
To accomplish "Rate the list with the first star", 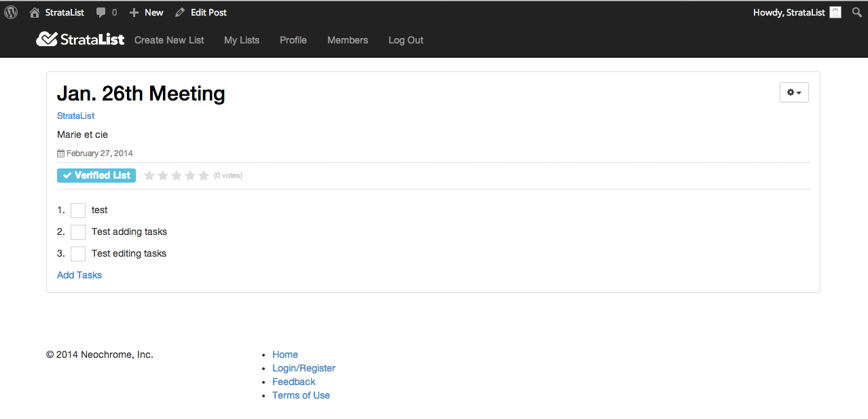I will coord(149,176).
